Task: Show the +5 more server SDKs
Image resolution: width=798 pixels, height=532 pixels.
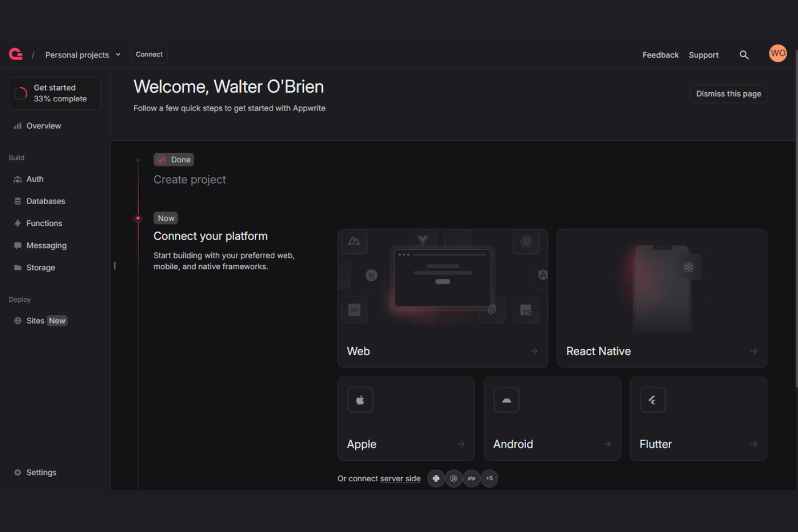Action: 489,479
